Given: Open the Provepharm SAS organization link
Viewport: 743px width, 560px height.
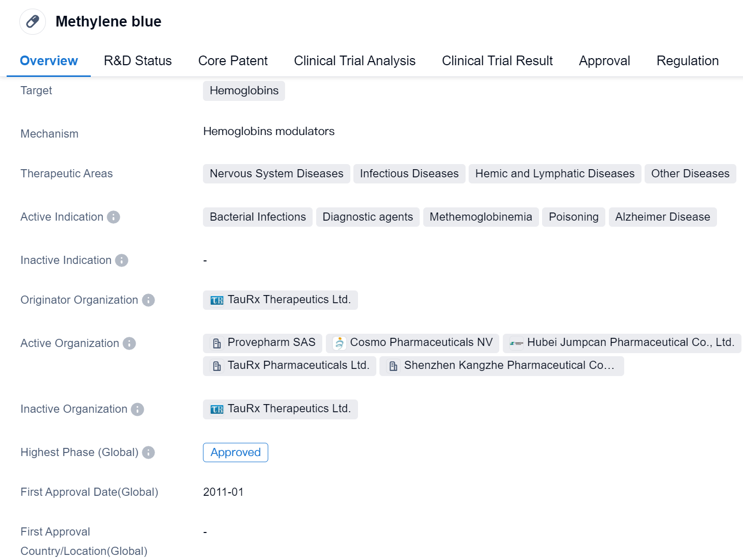Looking at the screenshot, I should (271, 342).
